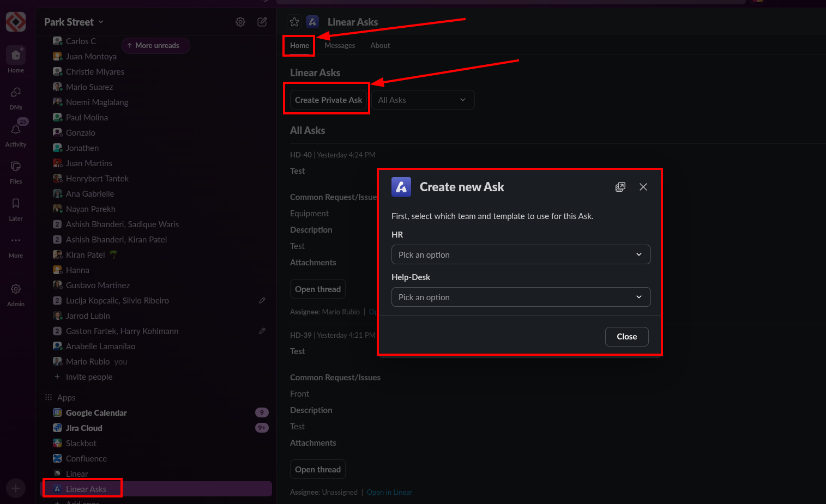
Task: Click edit icon next to Lucija Kopcalic
Action: [x=262, y=300]
